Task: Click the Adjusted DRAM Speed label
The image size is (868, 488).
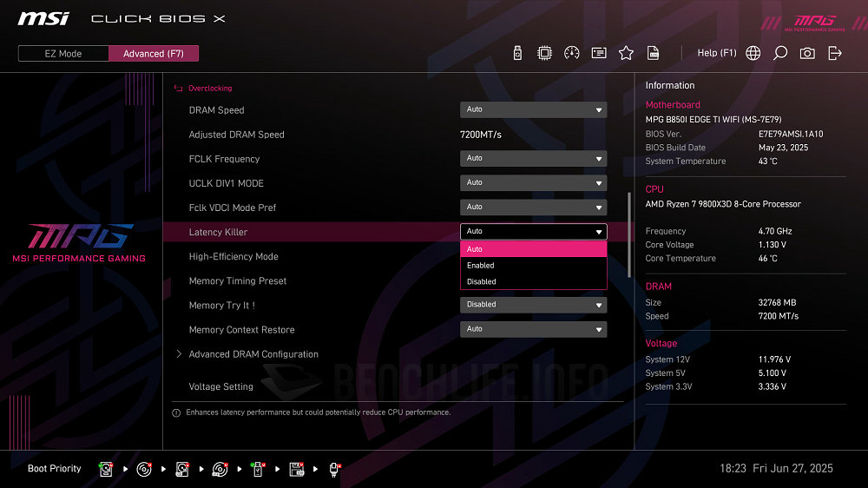Action: click(236, 135)
